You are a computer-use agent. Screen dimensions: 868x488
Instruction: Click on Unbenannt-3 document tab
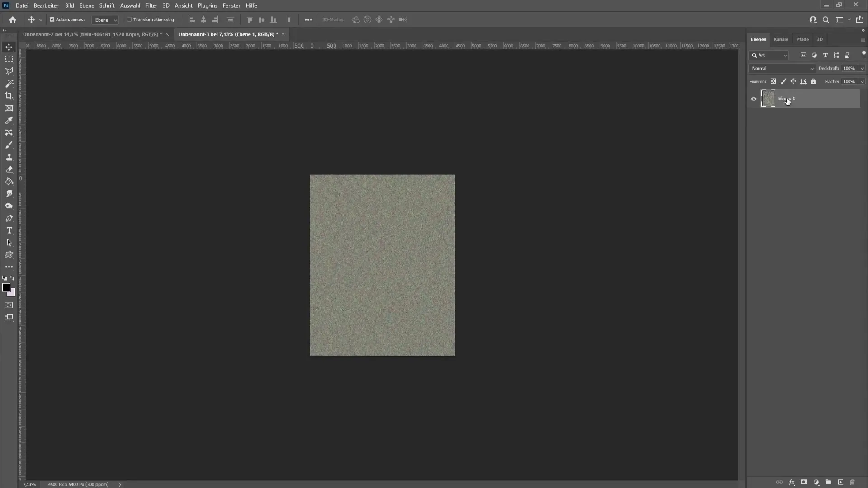coord(228,34)
